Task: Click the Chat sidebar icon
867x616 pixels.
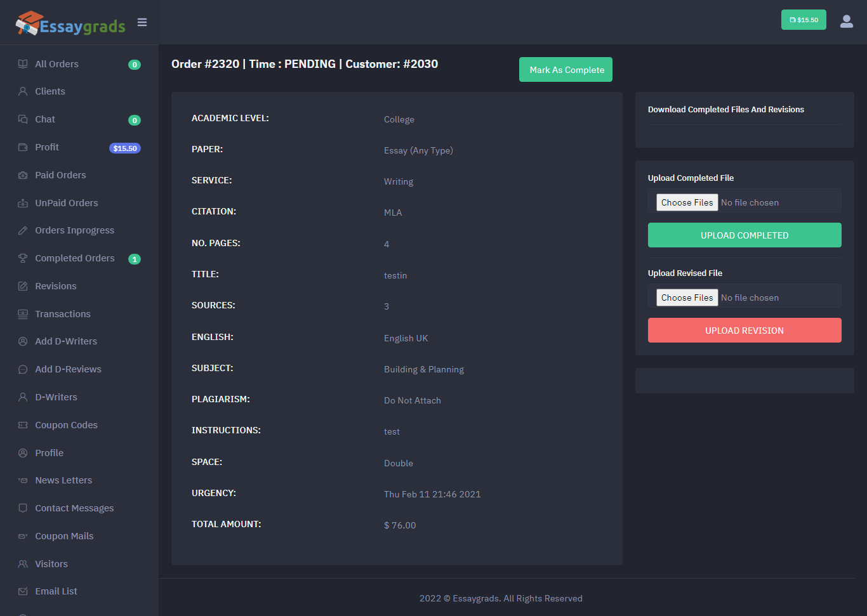Action: coord(23,119)
